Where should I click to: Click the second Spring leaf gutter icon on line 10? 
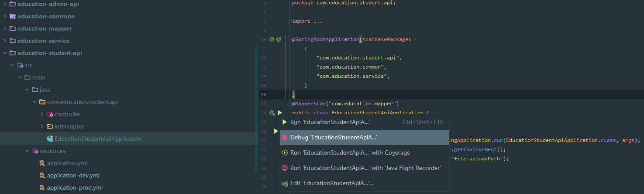click(x=278, y=39)
